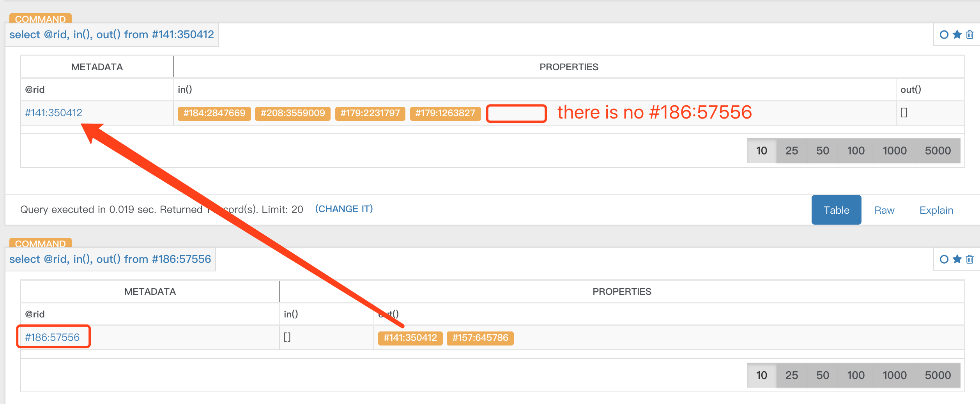The image size is (980, 404).
Task: Rerun the first query command
Action: pos(943,34)
